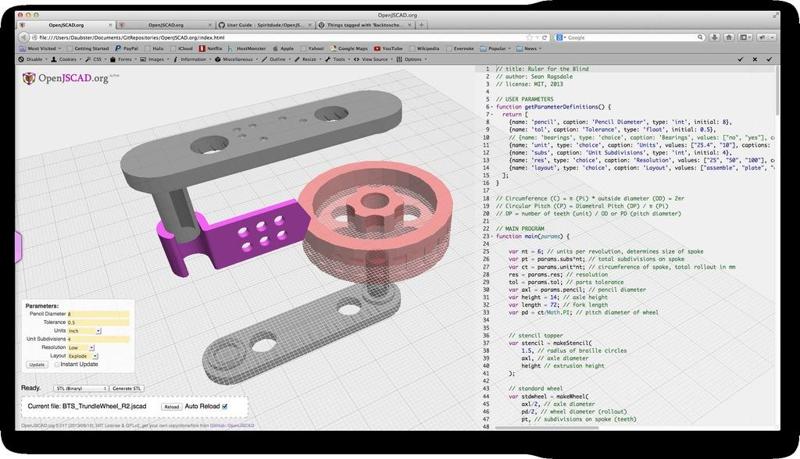Click the Reload file button
The image size is (800, 459).
pyautogui.click(x=171, y=406)
